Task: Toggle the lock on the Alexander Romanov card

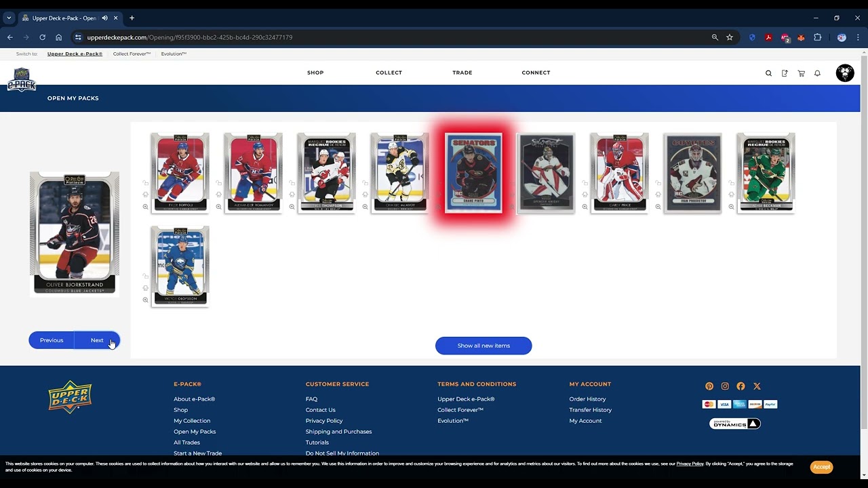Action: coord(218,183)
